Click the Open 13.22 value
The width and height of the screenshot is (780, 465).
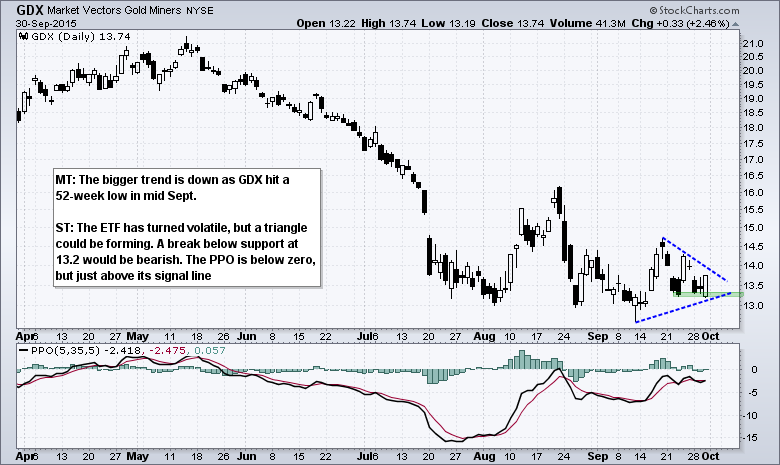coord(326,23)
